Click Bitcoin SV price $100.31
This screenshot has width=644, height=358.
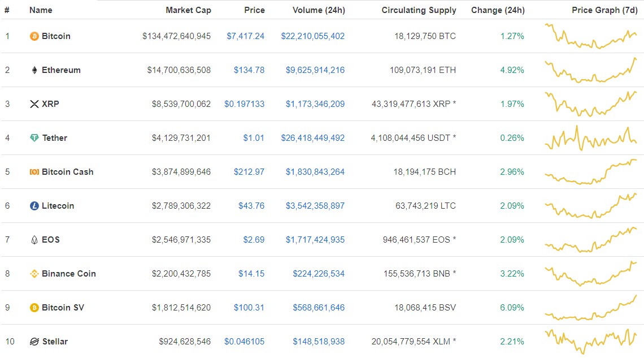tap(249, 308)
